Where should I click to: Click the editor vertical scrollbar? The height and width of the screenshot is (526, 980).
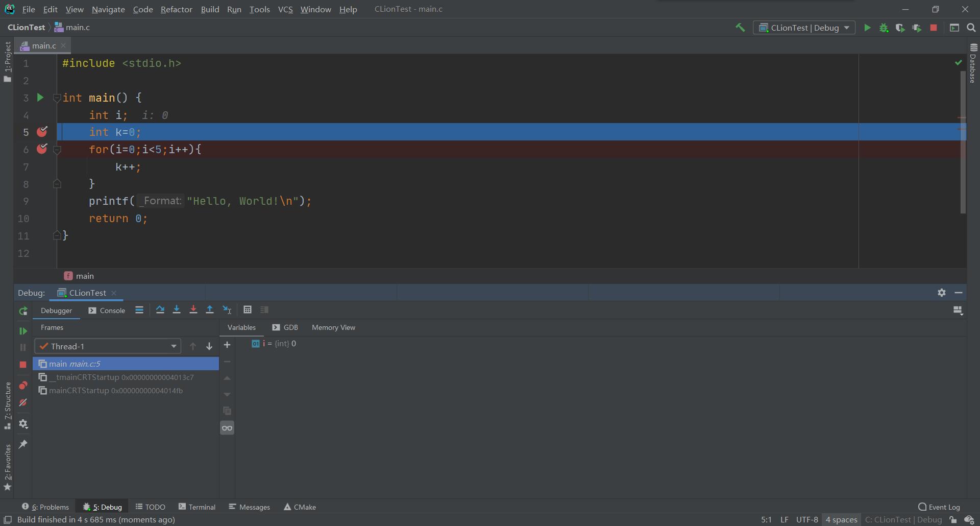tap(963, 142)
